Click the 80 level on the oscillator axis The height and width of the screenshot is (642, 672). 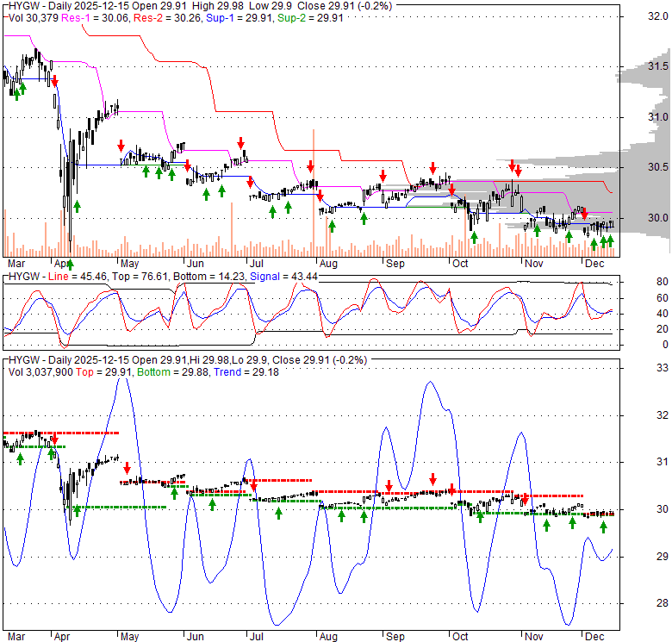click(x=639, y=281)
